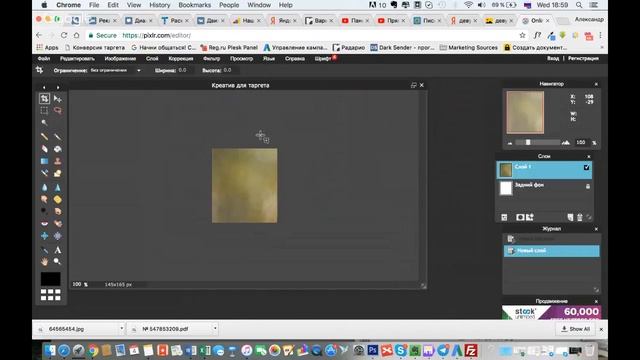
Task: Select the Hand pan tool
Action: [x=44, y=261]
